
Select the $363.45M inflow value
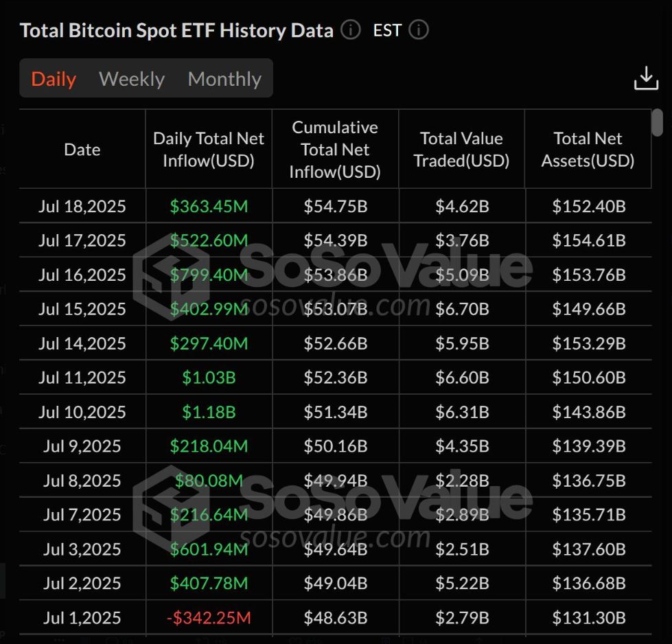click(209, 206)
